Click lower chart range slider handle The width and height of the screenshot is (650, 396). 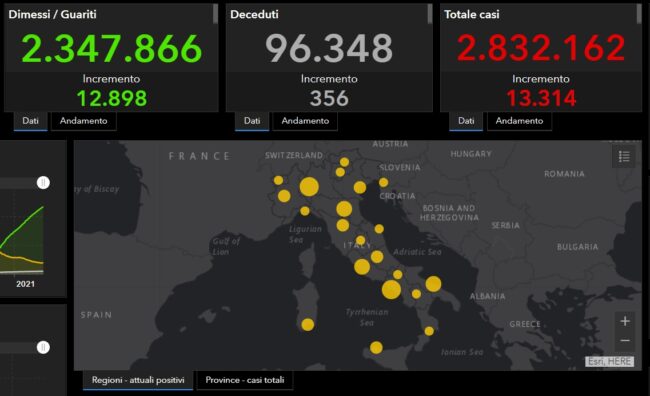tap(43, 347)
